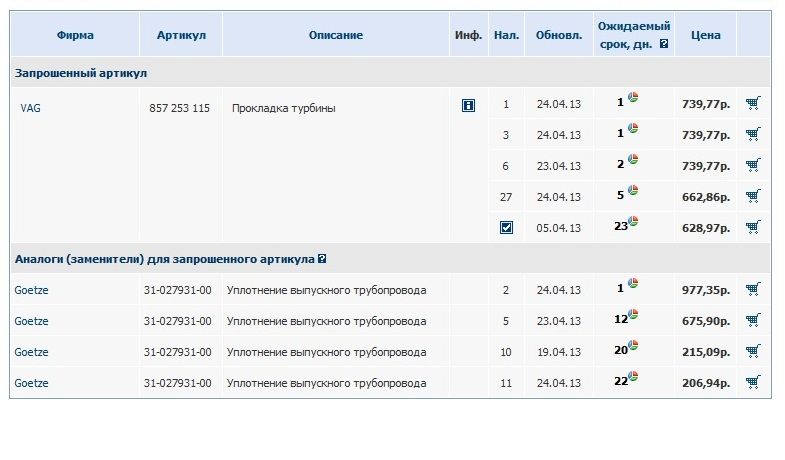
Task: Open Goetze link in the 206,94р. row
Action: point(31,383)
